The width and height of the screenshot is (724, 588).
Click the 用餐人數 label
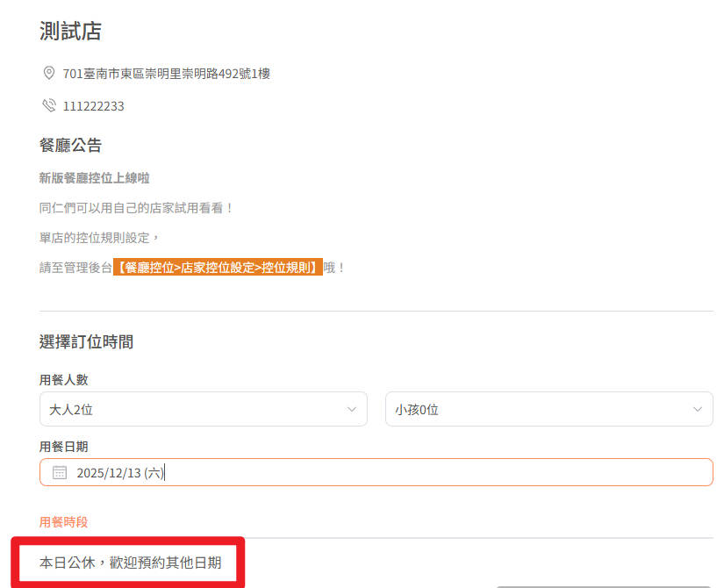tap(63, 380)
